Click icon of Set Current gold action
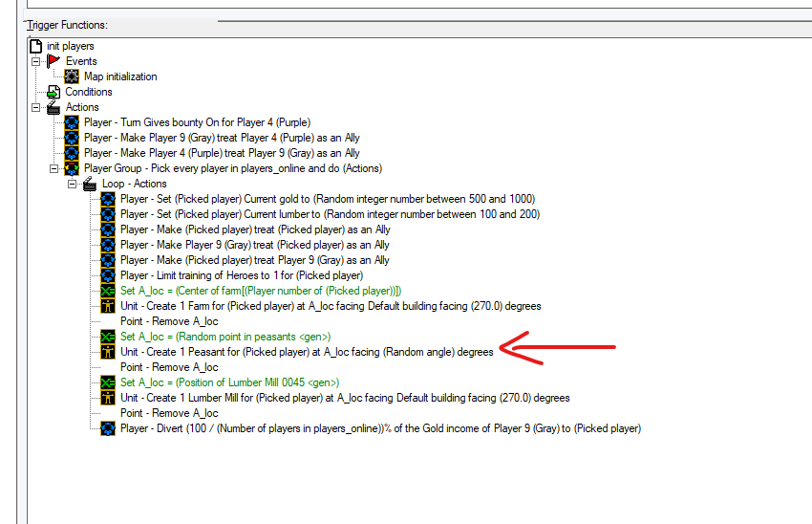The image size is (812, 524). [x=108, y=199]
